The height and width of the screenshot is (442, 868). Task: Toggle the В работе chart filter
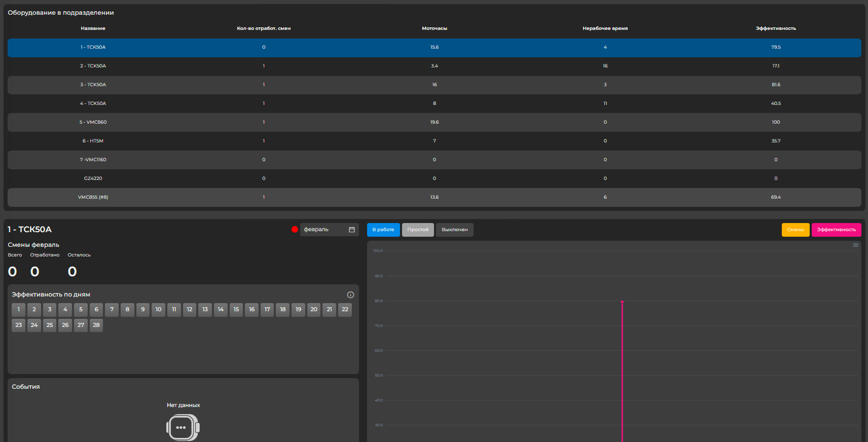(x=383, y=230)
